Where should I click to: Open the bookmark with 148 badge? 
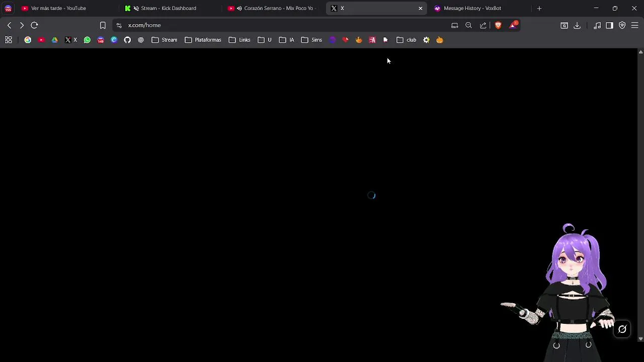(101, 40)
